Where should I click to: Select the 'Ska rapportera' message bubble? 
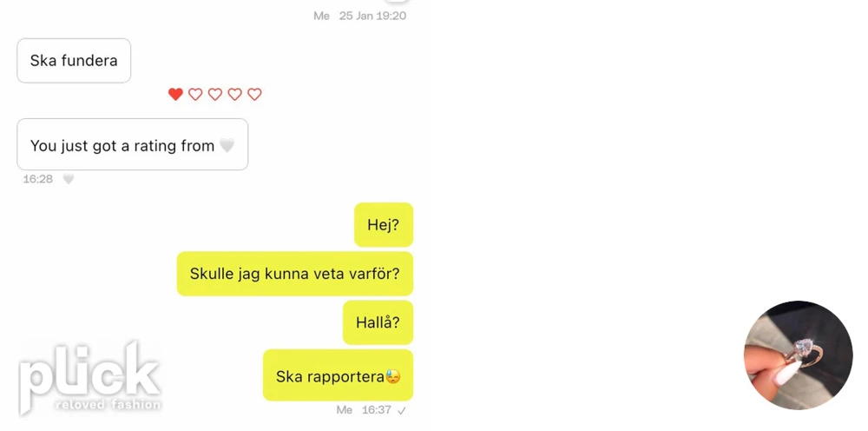339,375
